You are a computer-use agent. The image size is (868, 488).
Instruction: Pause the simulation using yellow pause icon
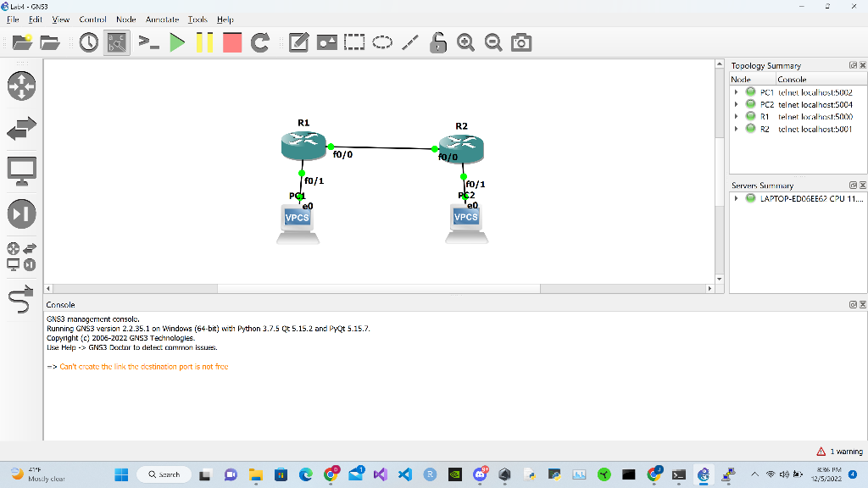[204, 42]
